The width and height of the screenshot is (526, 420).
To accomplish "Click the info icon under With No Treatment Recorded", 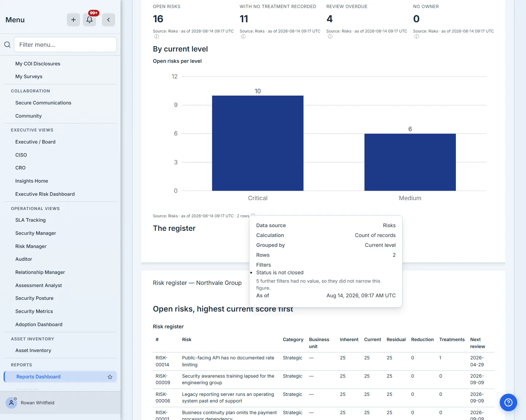I will point(243,37).
